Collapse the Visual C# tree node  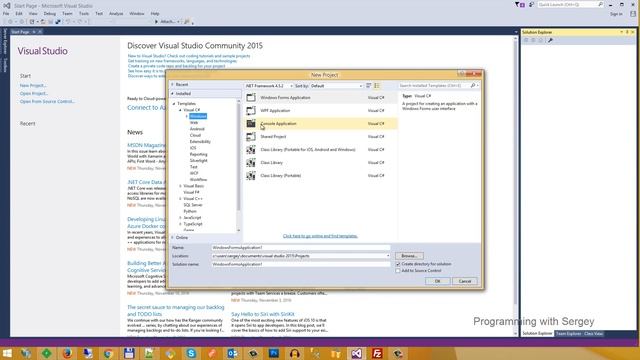coord(180,110)
